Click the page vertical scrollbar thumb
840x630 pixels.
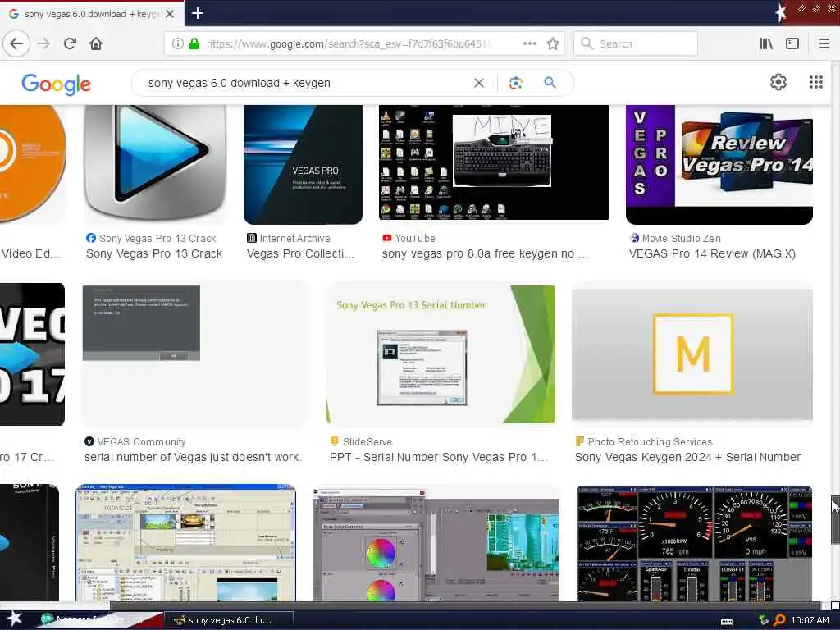835,520
